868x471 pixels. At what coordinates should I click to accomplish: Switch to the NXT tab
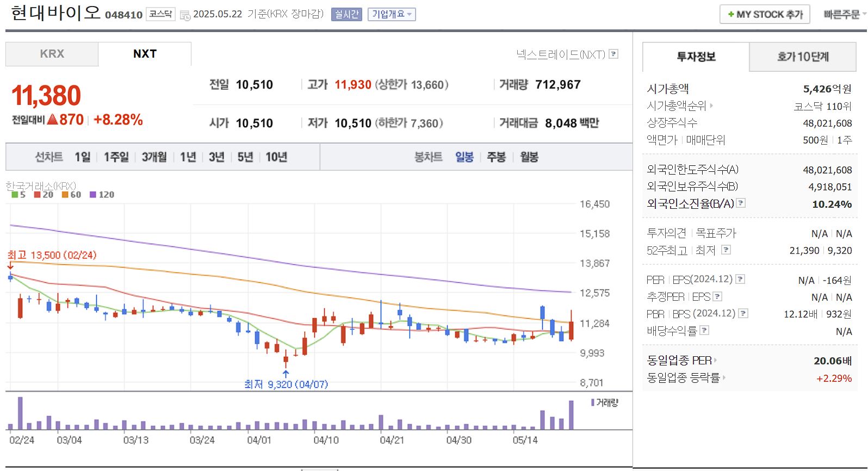pos(145,54)
